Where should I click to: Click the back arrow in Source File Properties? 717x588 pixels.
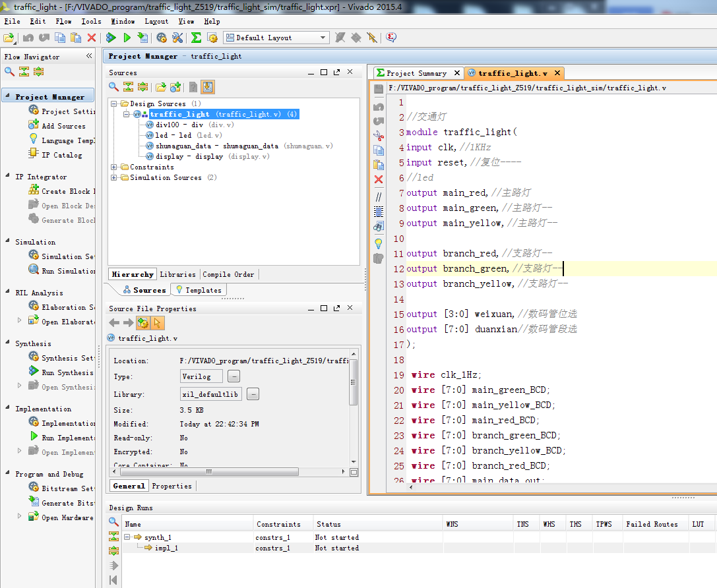click(114, 323)
